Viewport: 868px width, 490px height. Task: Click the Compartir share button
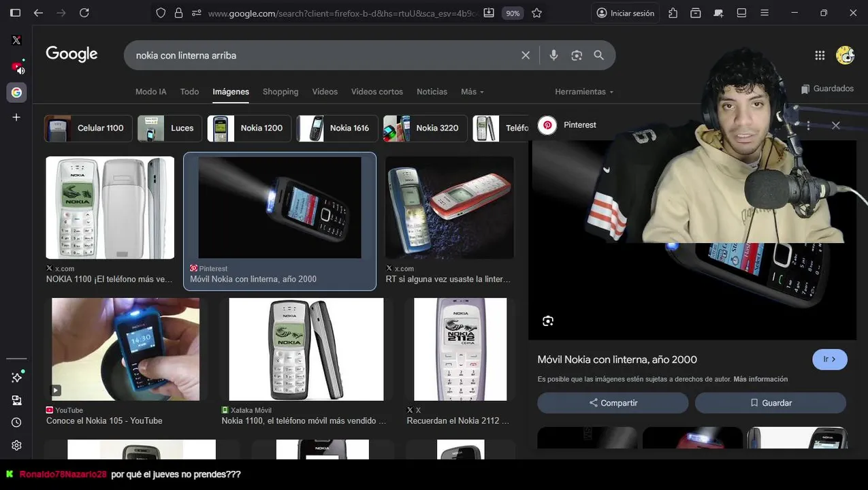tap(613, 403)
